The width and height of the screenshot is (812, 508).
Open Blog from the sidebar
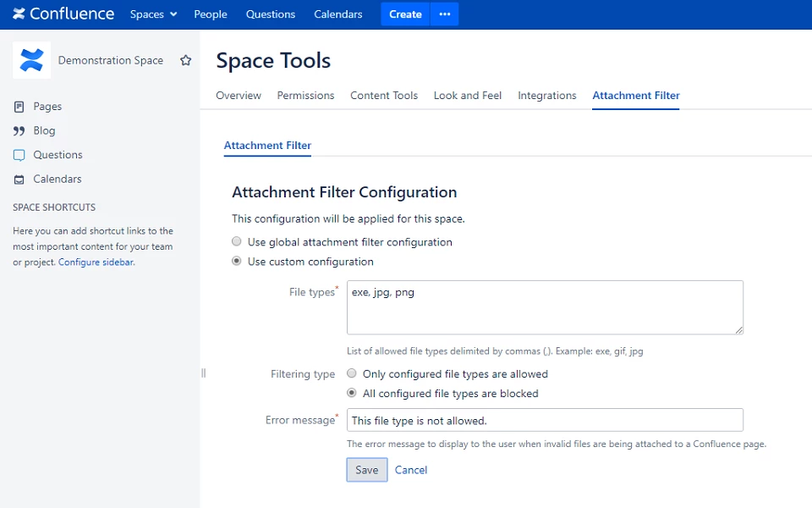[44, 131]
